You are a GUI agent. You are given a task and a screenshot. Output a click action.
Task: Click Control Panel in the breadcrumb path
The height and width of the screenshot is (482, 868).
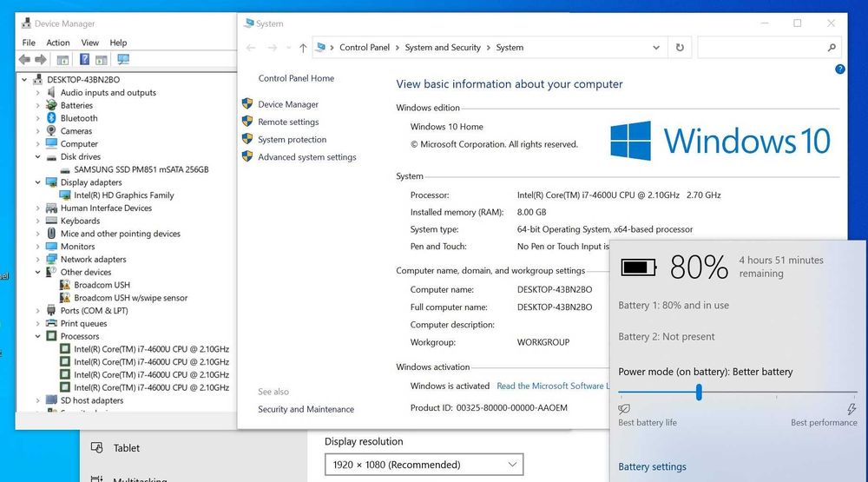[365, 48]
